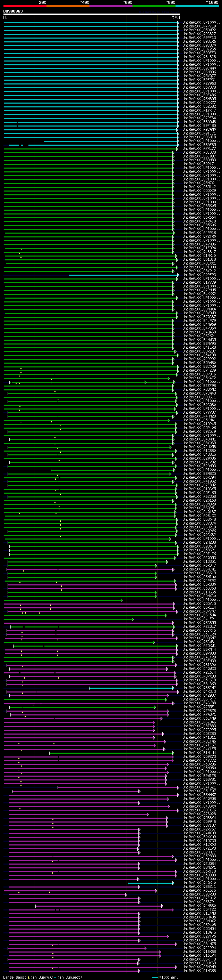222x980 pixels.
Task: Click the UniRef100_A3LNZ5 label
Action: (x=199, y=944)
